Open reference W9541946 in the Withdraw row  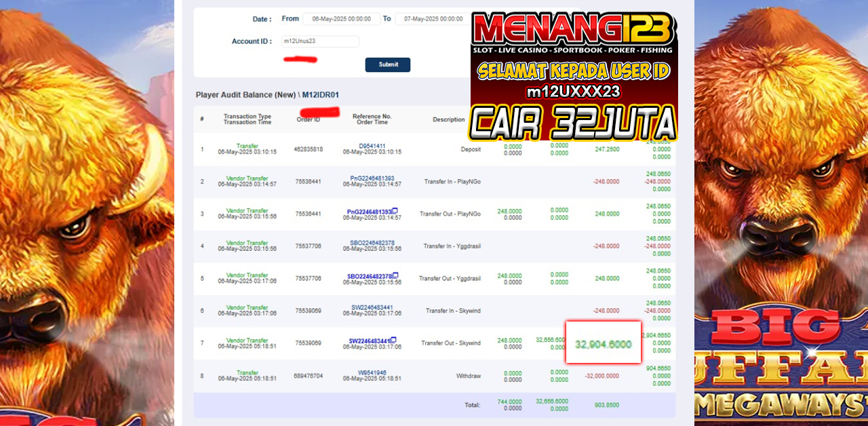coord(372,372)
